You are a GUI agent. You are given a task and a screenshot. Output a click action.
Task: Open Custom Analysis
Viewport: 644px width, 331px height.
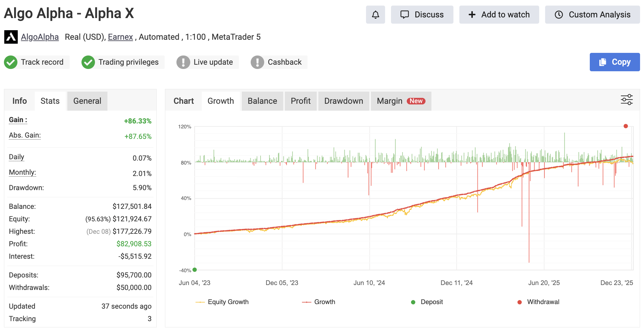pyautogui.click(x=592, y=14)
